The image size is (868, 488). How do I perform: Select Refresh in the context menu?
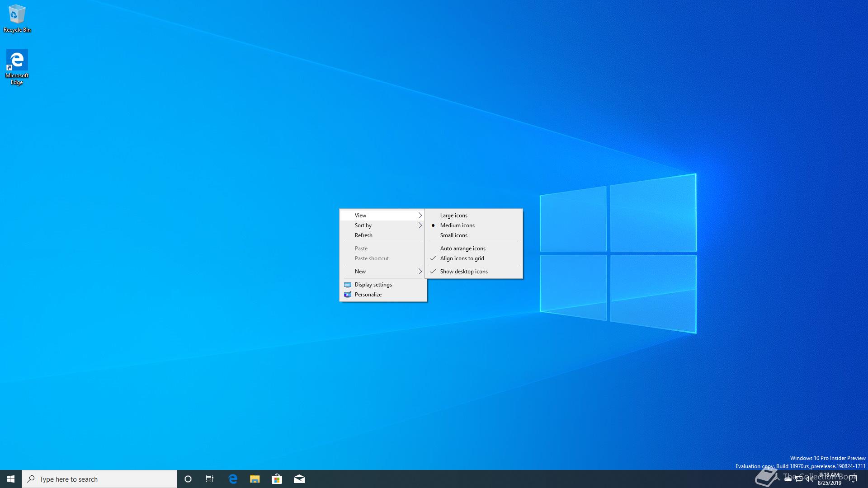coord(383,235)
